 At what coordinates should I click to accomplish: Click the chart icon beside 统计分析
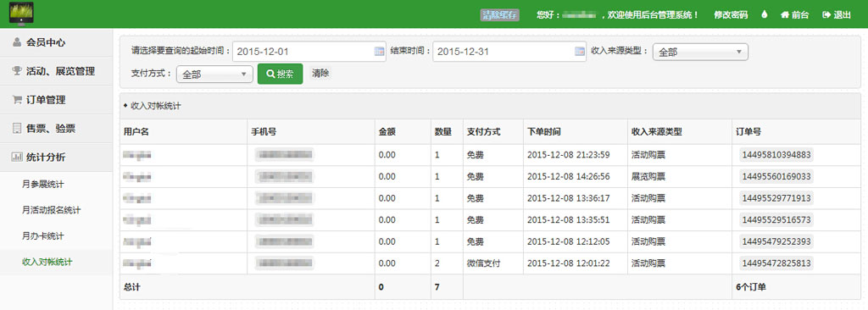17,158
